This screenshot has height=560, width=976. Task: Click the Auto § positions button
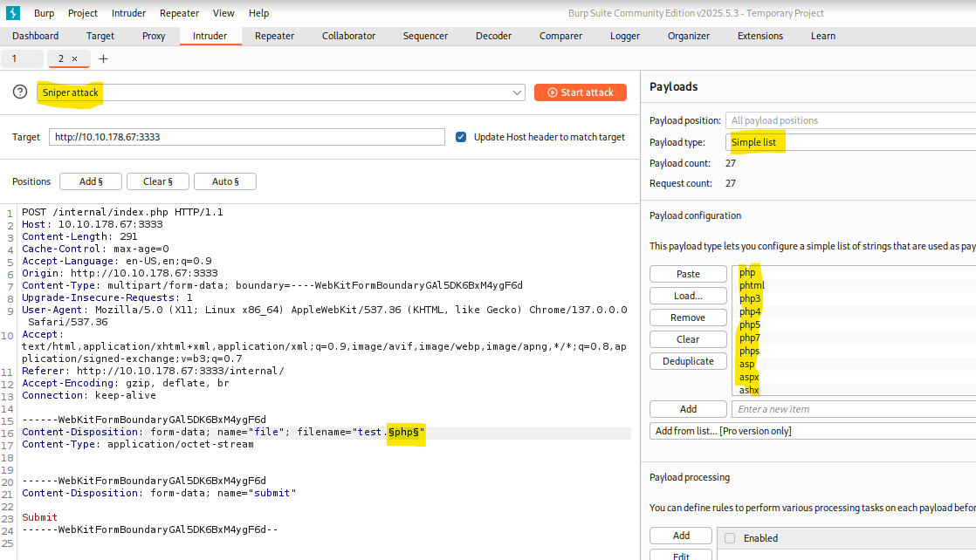point(225,181)
